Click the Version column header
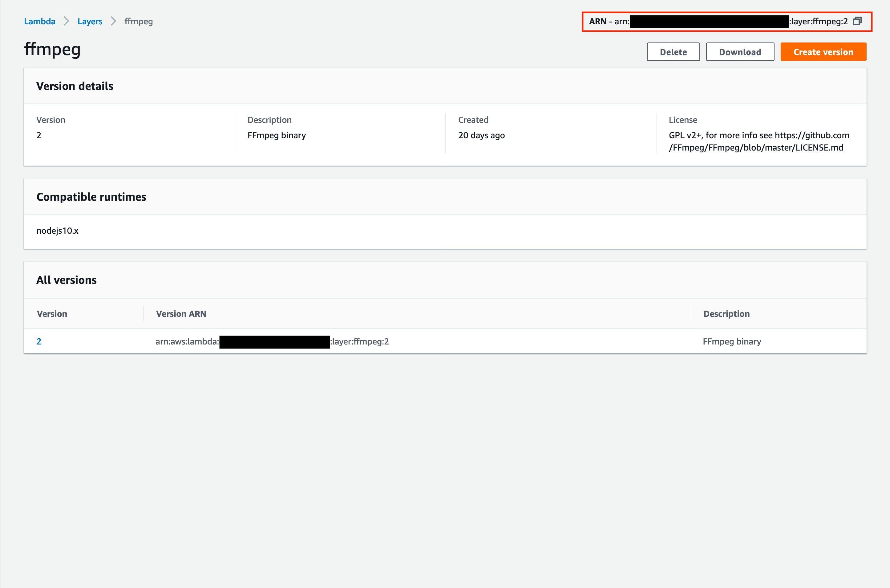 (52, 313)
